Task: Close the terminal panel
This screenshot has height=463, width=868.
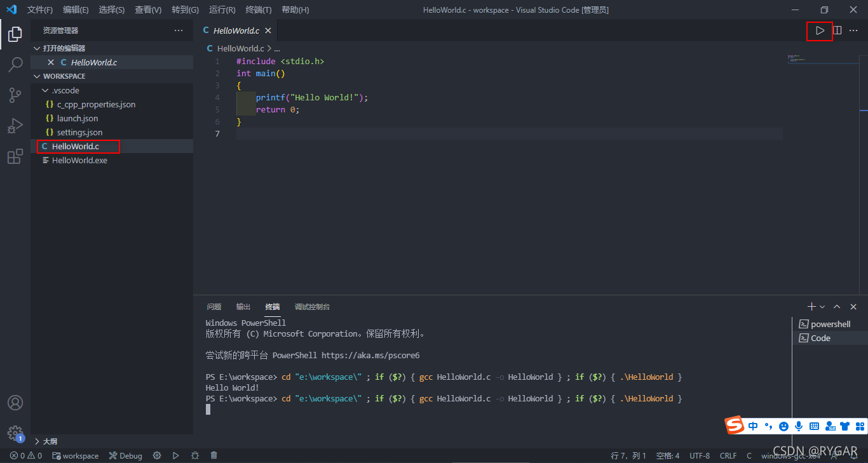Action: (x=853, y=307)
